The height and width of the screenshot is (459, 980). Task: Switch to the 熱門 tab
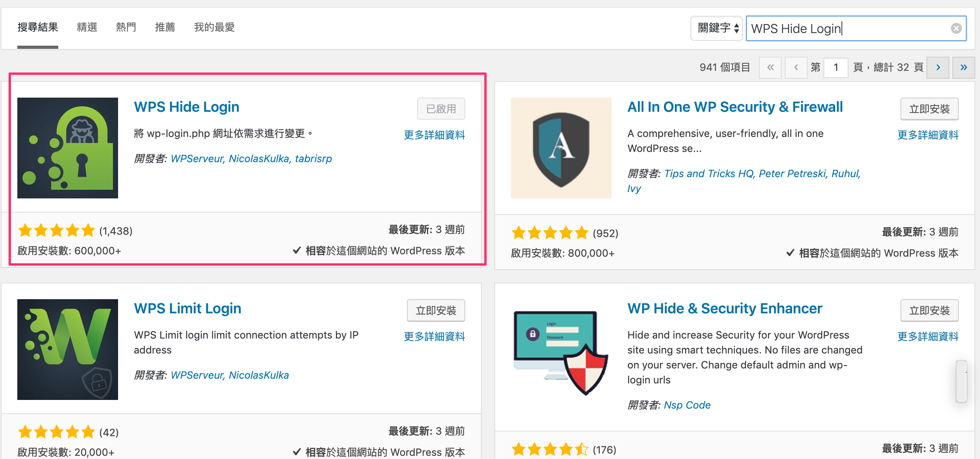pyautogui.click(x=126, y=27)
